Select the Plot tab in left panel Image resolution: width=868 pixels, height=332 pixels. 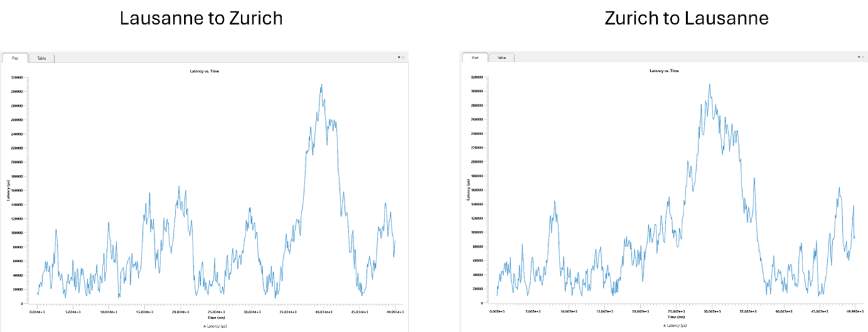(x=15, y=58)
